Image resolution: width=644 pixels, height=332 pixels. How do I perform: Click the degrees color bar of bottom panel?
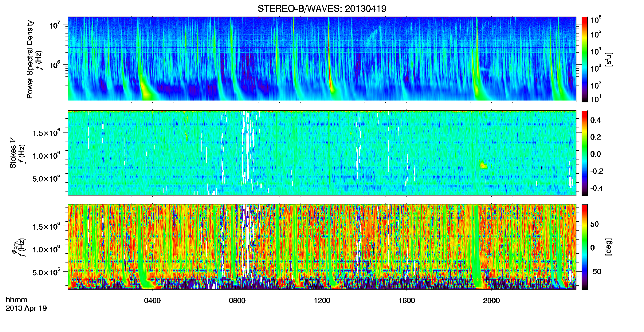(585, 247)
